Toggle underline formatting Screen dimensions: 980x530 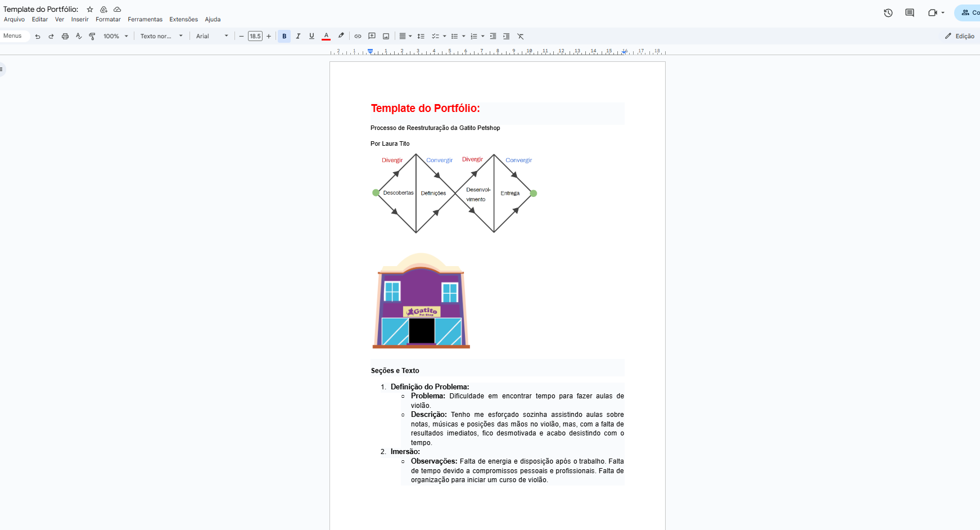[x=311, y=36]
